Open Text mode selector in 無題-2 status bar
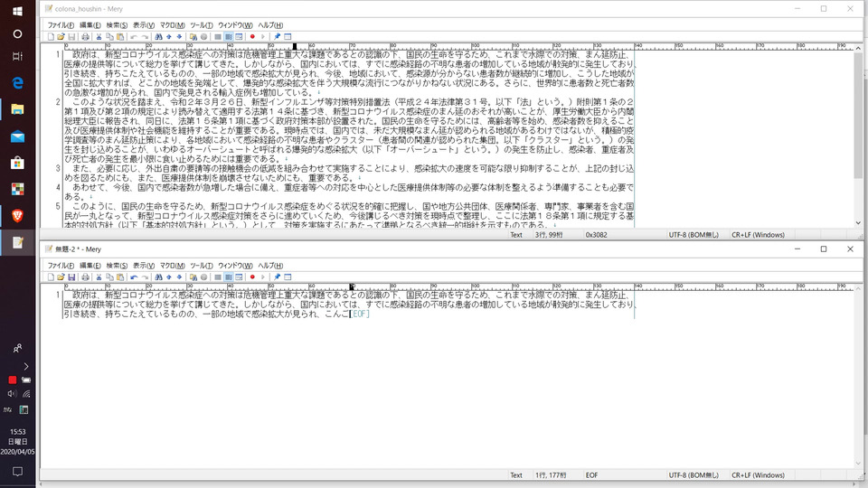 (x=516, y=475)
